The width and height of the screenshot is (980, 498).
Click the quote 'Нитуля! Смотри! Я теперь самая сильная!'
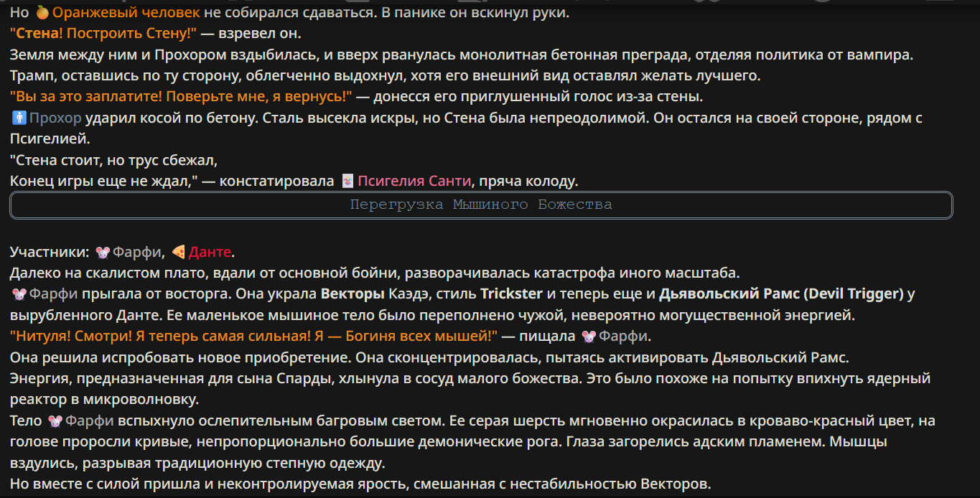coord(254,336)
